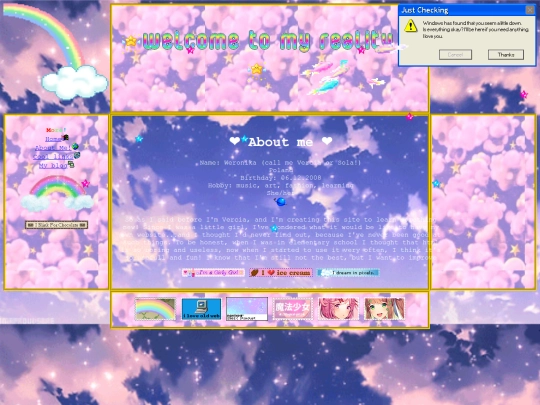The width and height of the screenshot is (540, 405).
Task: Click the globe icon beside About Me!
Action: click(x=75, y=147)
